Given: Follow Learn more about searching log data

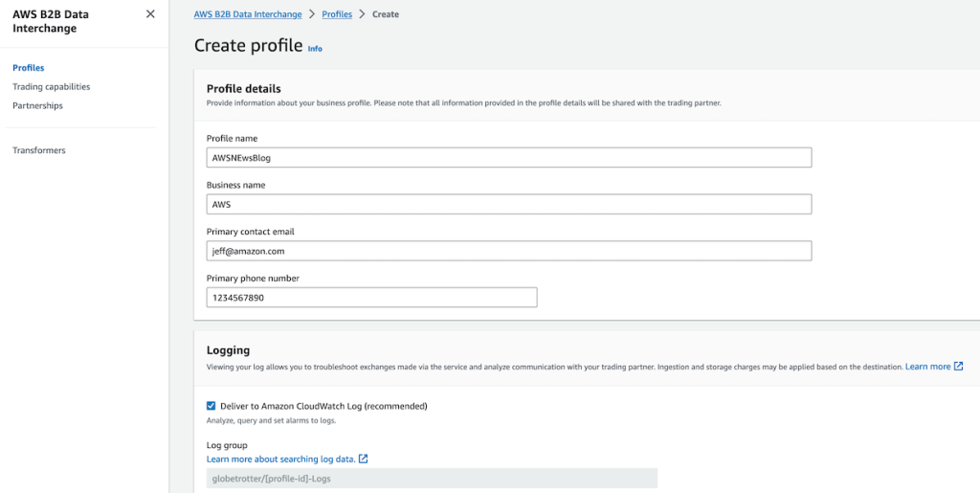Looking at the screenshot, I should click(281, 459).
